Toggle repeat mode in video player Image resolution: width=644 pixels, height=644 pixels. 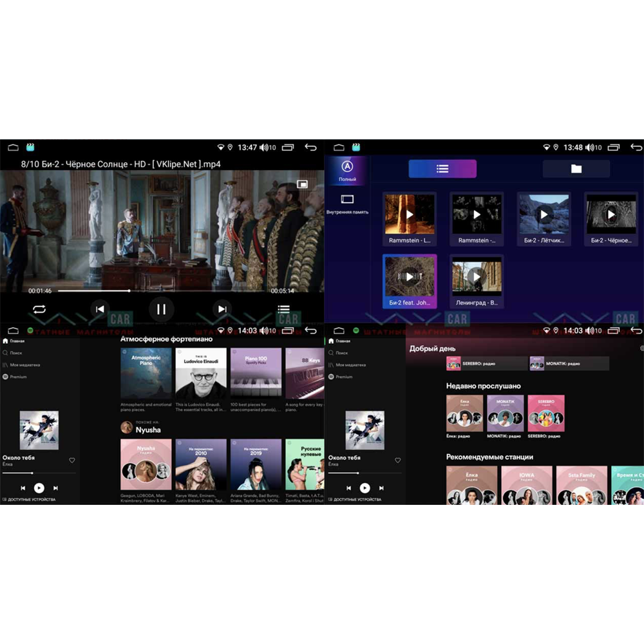point(39,309)
